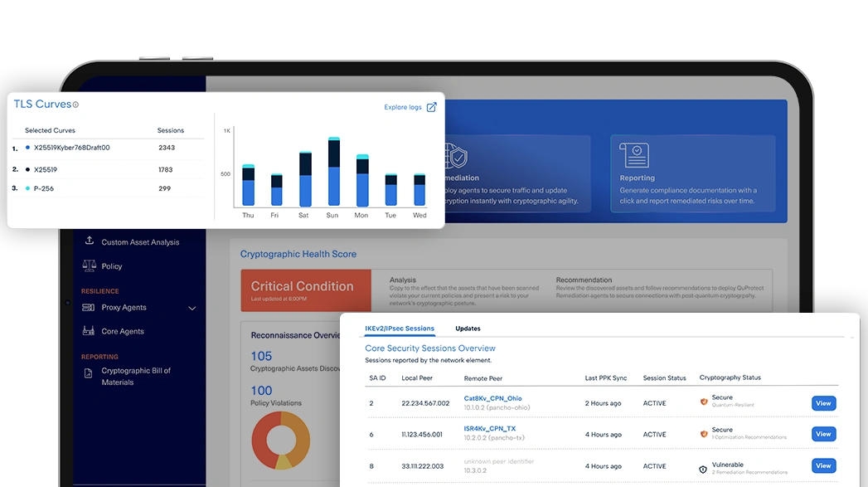Open the Cryptographic Bill of Materials document icon
This screenshot has height=487, width=868.
[89, 373]
